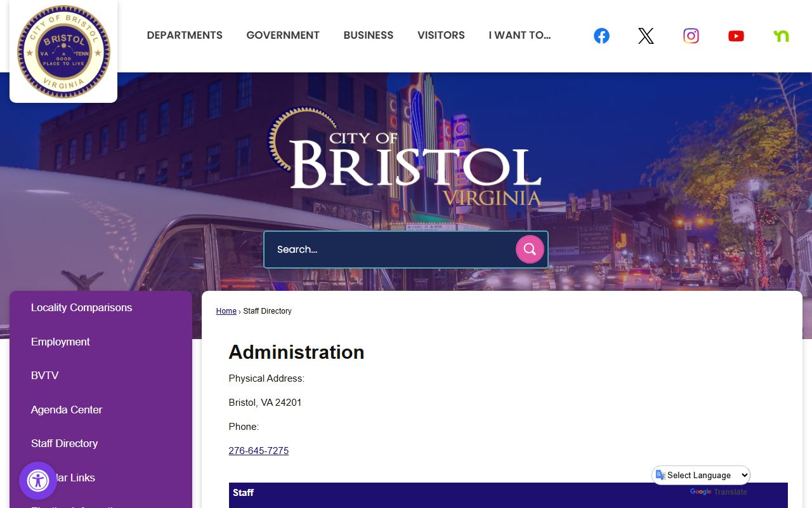The height and width of the screenshot is (508, 812).
Task: Go to Locality Comparisons in sidebar
Action: click(82, 307)
